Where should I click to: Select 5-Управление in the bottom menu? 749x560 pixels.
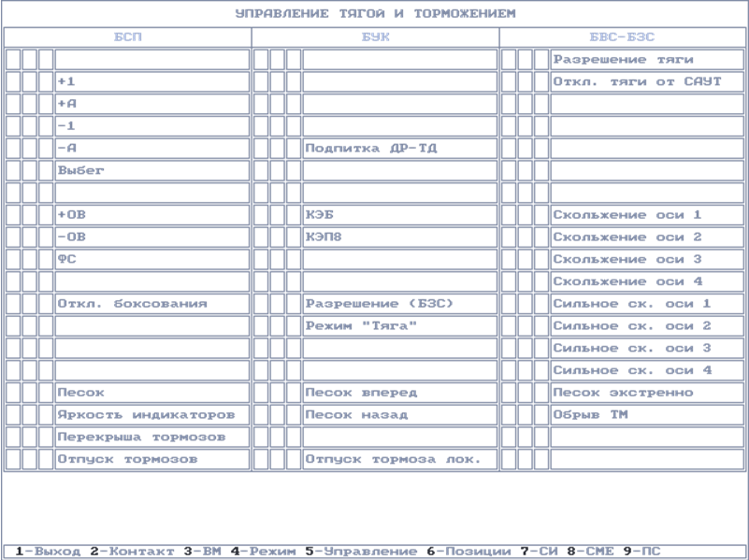pos(362,552)
